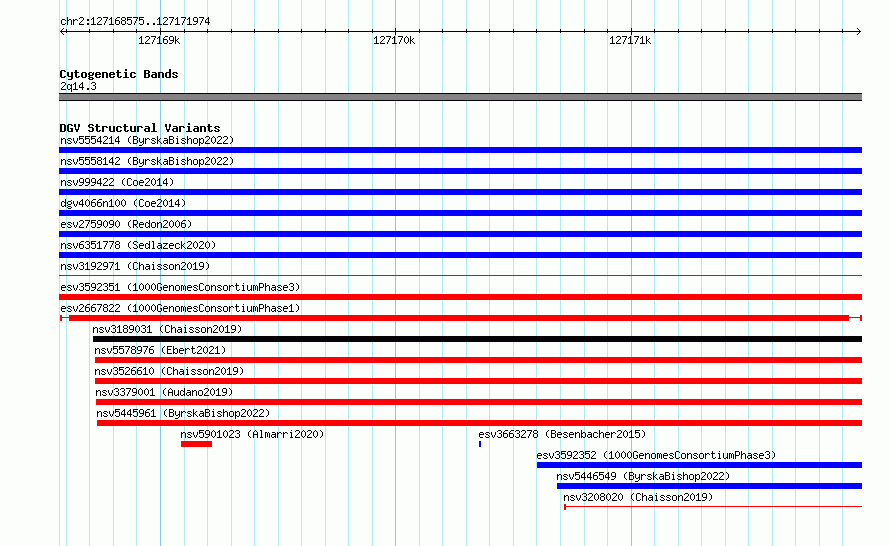Screen dimensions: 890x546
Task: Click the left arrowhead of the ruler
Action: pos(62,31)
